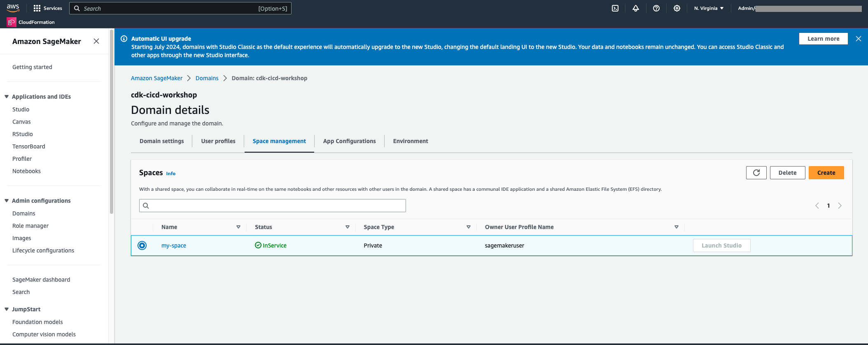
Task: Click the Private space type cell
Action: click(x=373, y=245)
